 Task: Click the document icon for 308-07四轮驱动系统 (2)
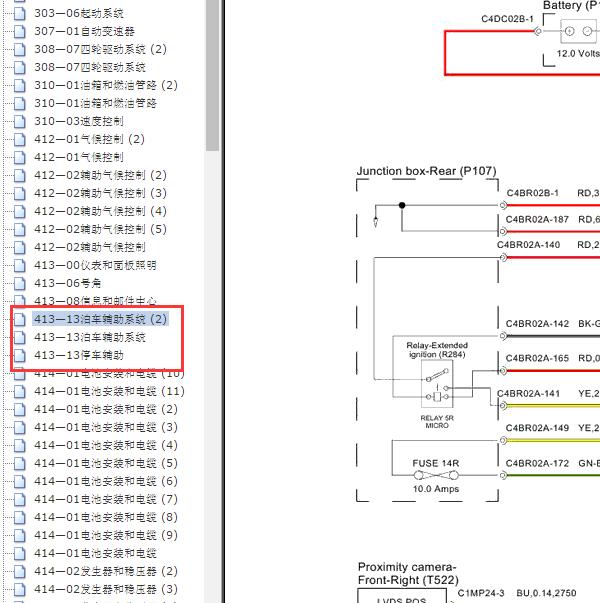coord(20,50)
